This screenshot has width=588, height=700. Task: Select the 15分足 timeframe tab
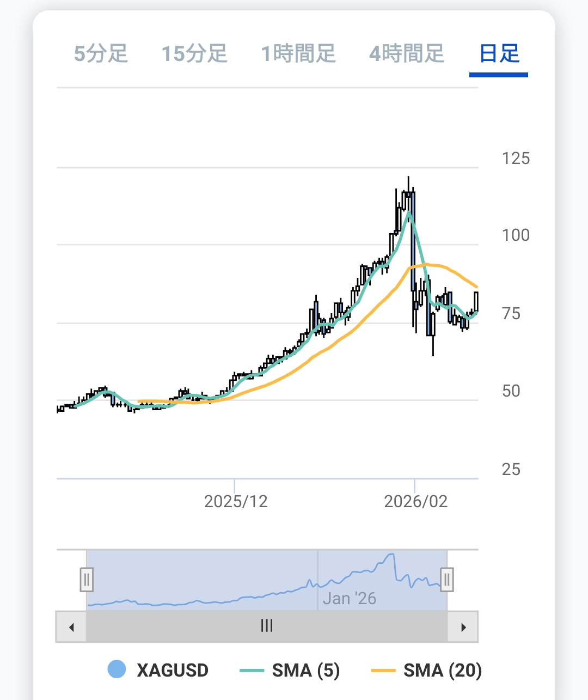[194, 54]
